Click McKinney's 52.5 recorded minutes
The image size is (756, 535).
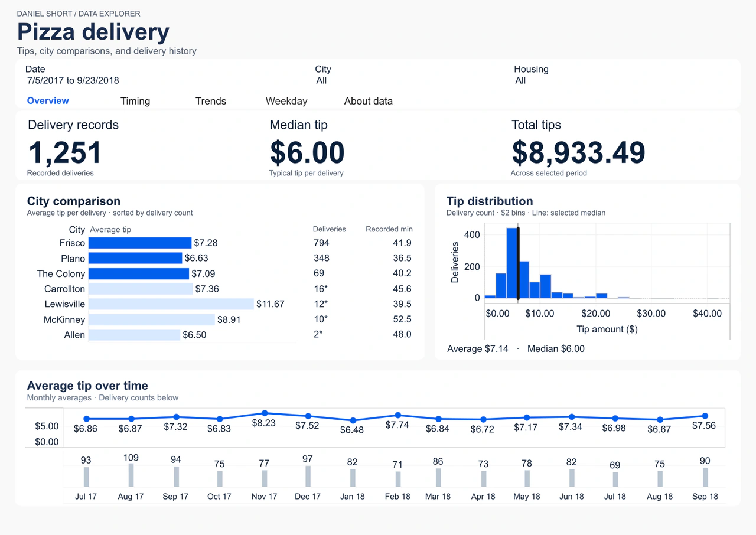(402, 319)
